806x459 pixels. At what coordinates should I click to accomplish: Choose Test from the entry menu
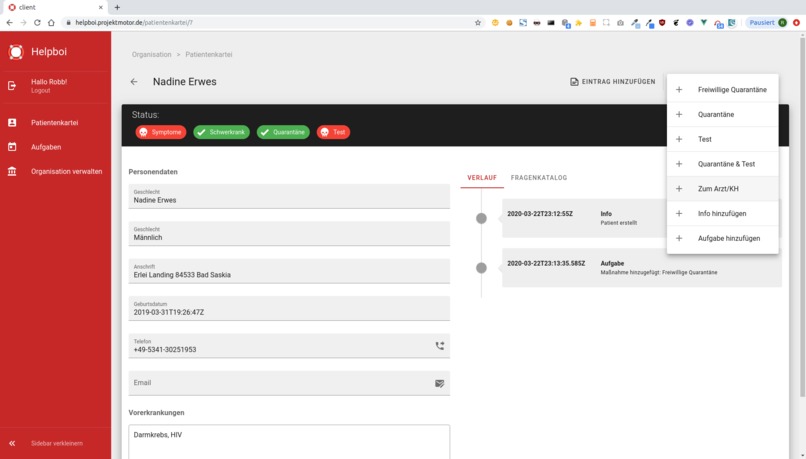click(x=723, y=139)
